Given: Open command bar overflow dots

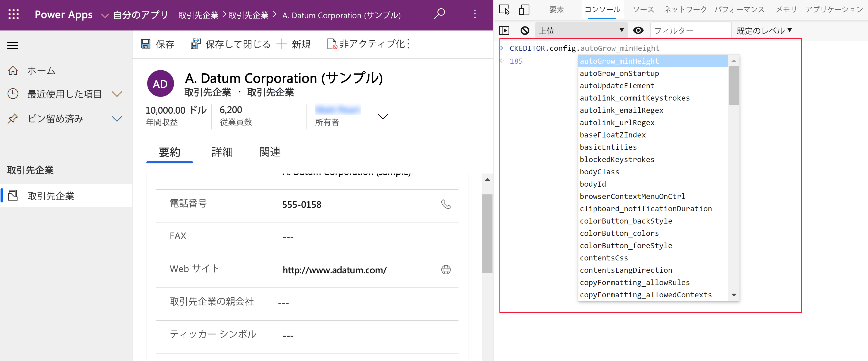Looking at the screenshot, I should [408, 44].
